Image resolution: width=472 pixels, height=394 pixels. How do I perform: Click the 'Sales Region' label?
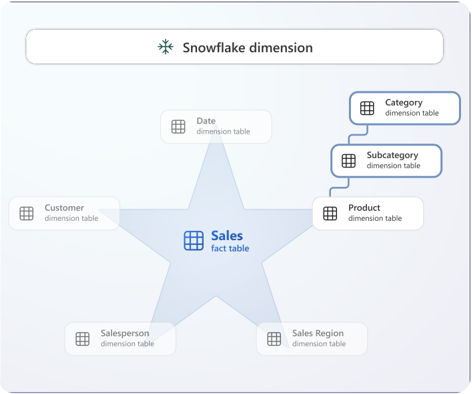pyautogui.click(x=318, y=333)
